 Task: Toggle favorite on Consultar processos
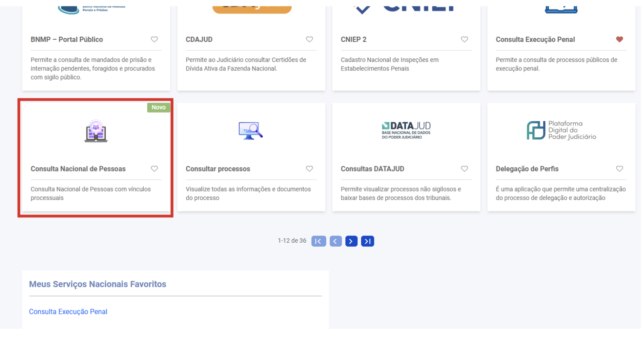pyautogui.click(x=309, y=168)
